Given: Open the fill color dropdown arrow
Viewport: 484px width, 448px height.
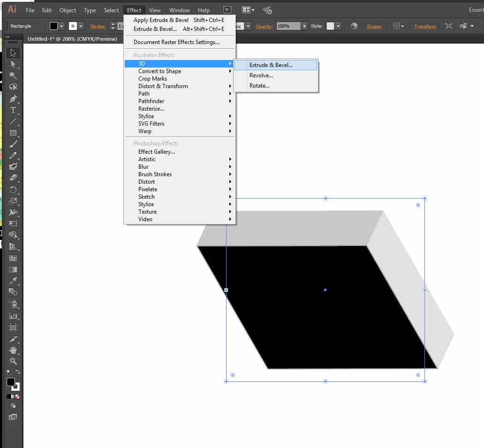Looking at the screenshot, I should click(x=62, y=26).
